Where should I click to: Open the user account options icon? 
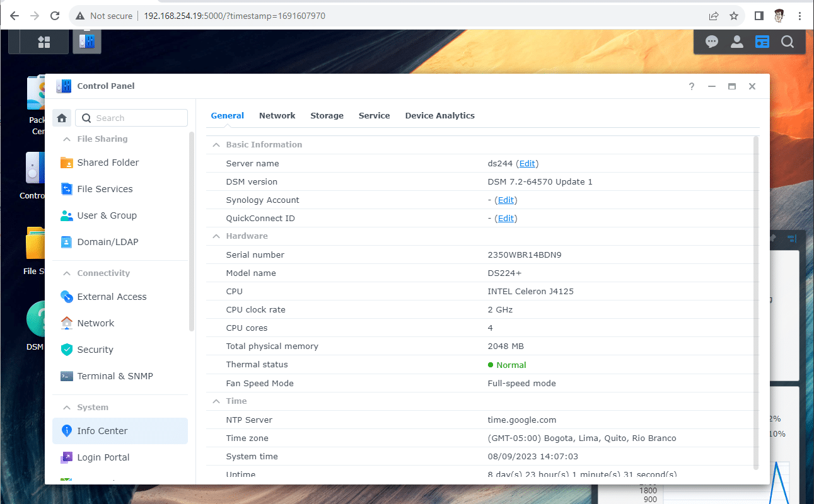736,42
